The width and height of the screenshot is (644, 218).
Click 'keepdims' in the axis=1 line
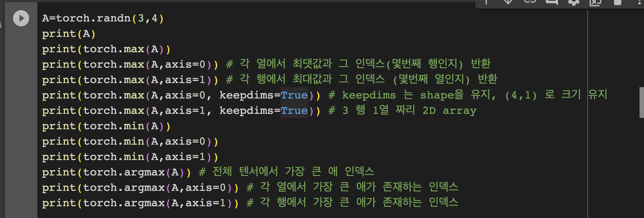pos(247,111)
